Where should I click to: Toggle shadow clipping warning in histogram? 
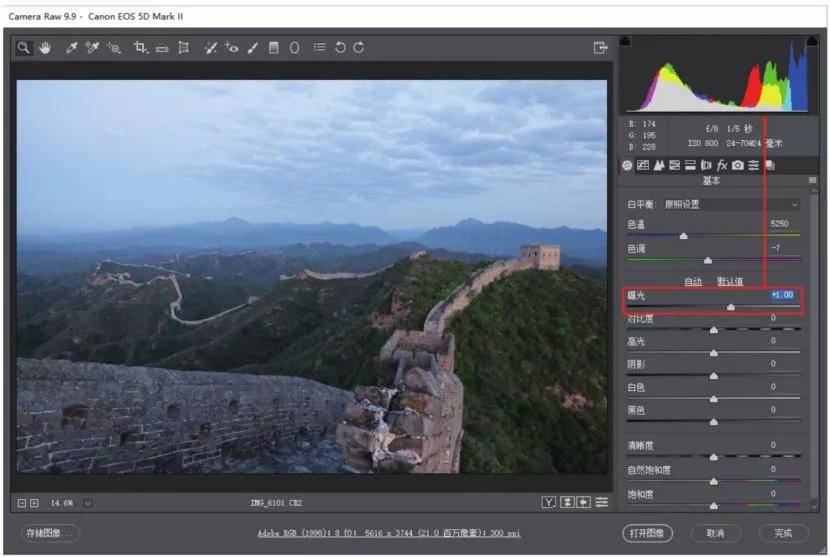[x=625, y=41]
